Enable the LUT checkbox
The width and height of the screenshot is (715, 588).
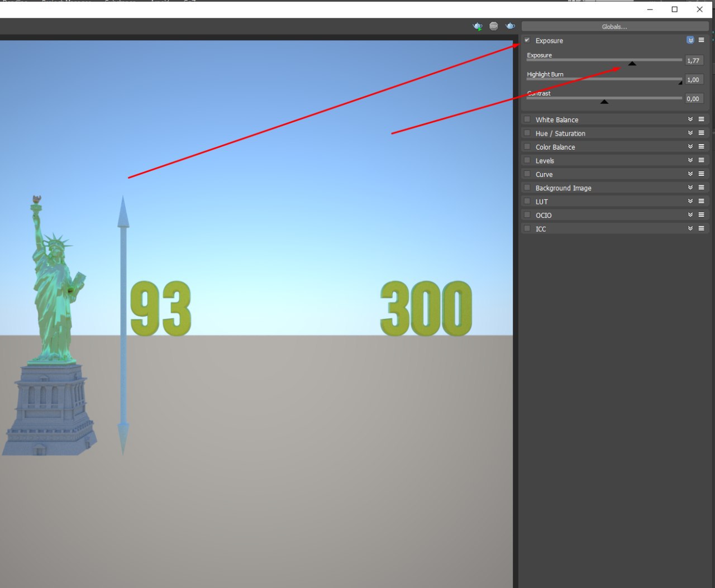[527, 201]
